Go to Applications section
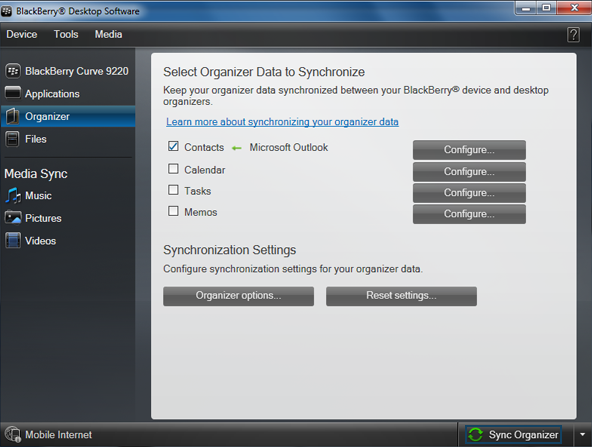 coord(52,94)
